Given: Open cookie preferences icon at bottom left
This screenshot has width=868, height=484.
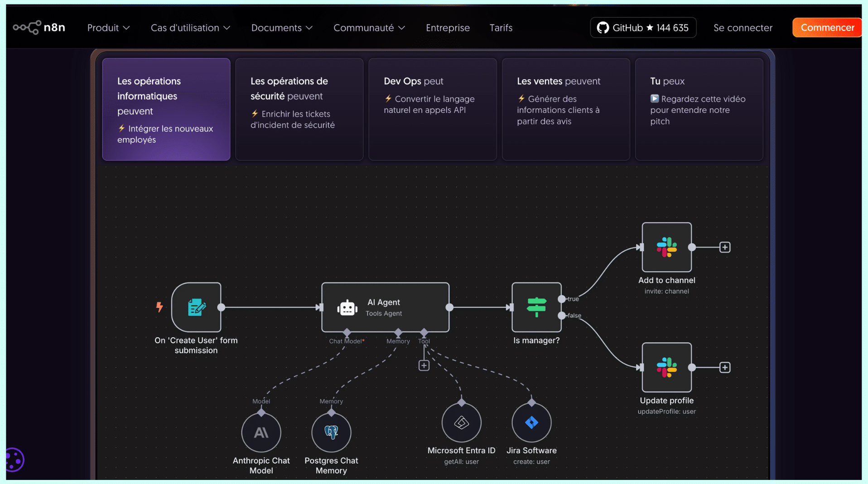Looking at the screenshot, I should point(14,460).
